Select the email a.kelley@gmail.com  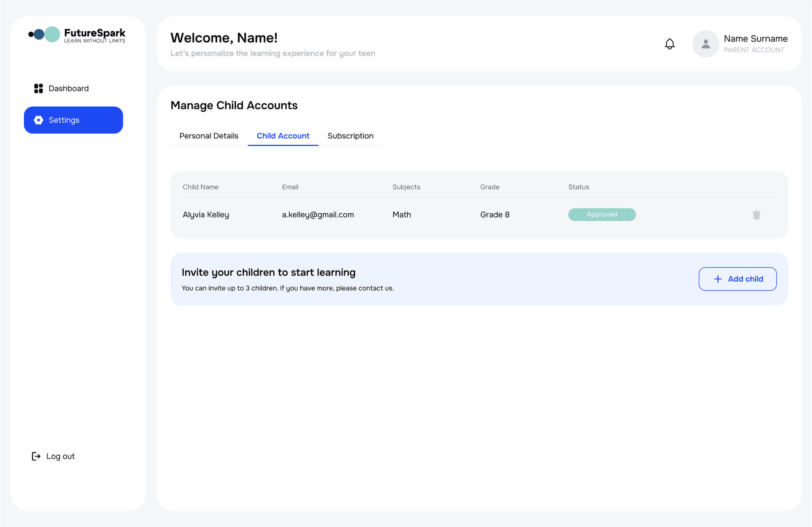pos(318,215)
